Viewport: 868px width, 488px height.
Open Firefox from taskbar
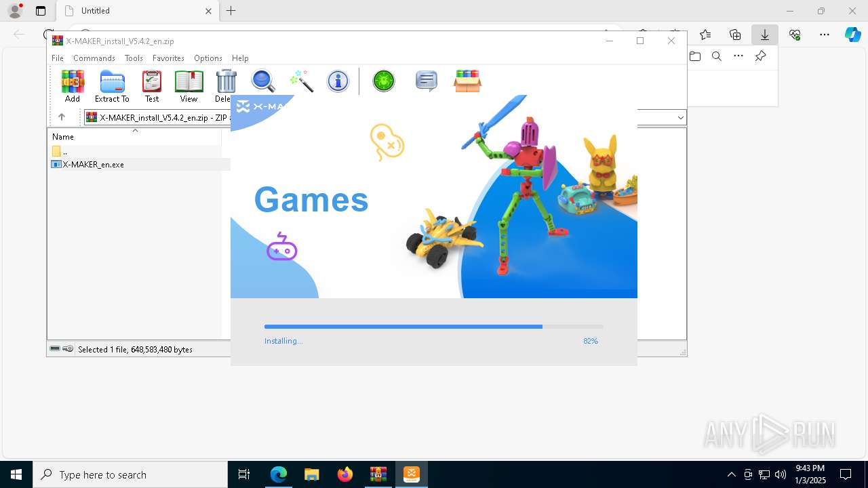pos(345,474)
